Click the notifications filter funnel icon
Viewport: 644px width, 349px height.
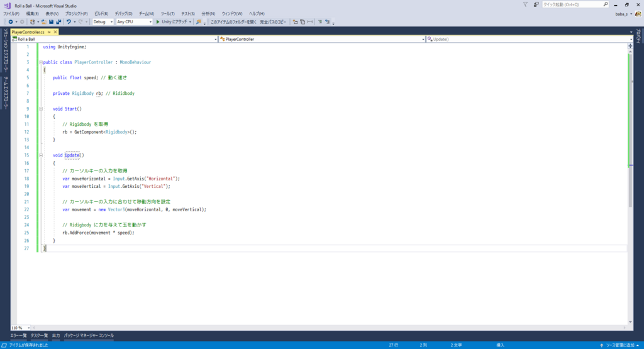pyautogui.click(x=525, y=4)
